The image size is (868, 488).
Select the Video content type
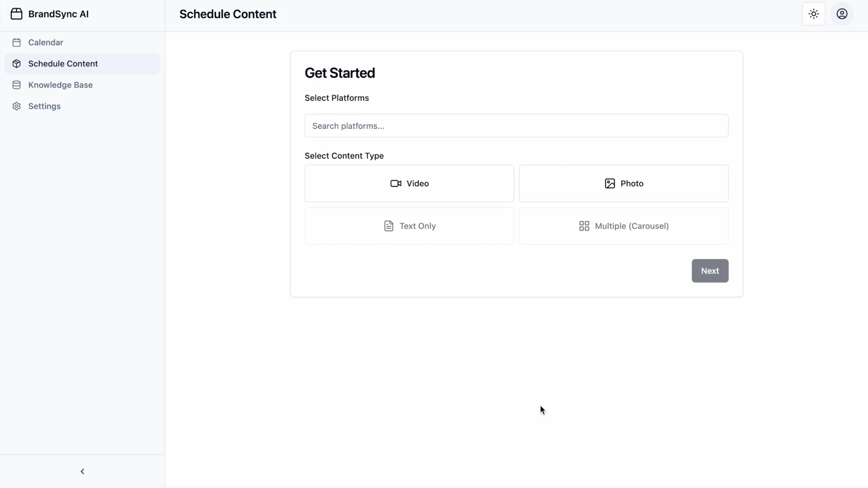409,183
